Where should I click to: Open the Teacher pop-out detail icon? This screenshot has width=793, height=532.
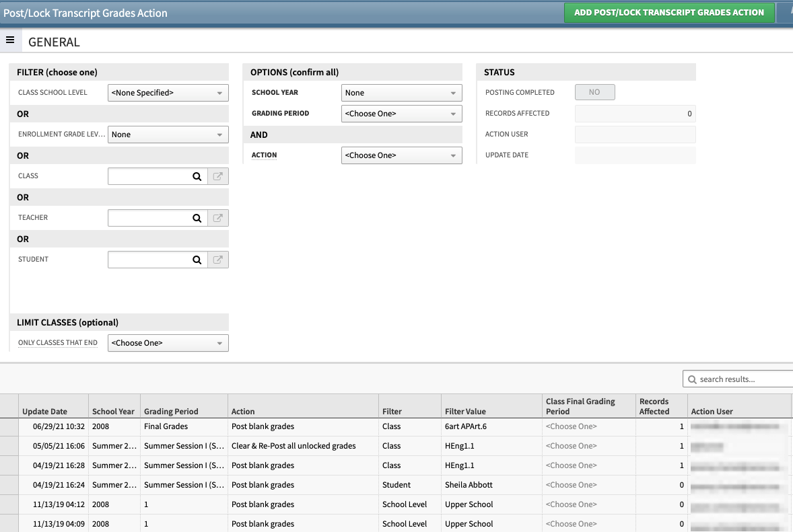coord(217,217)
